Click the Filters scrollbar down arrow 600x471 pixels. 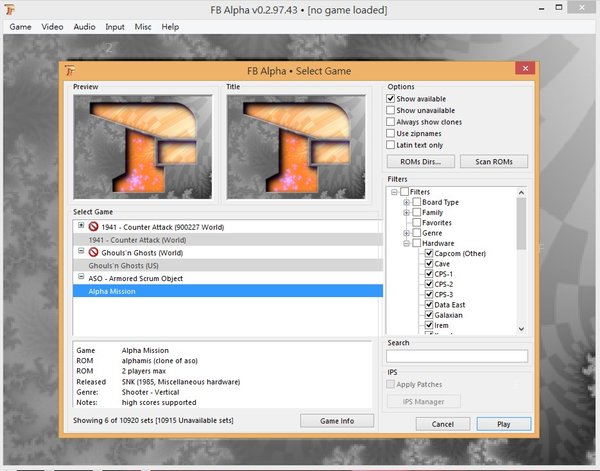click(521, 329)
